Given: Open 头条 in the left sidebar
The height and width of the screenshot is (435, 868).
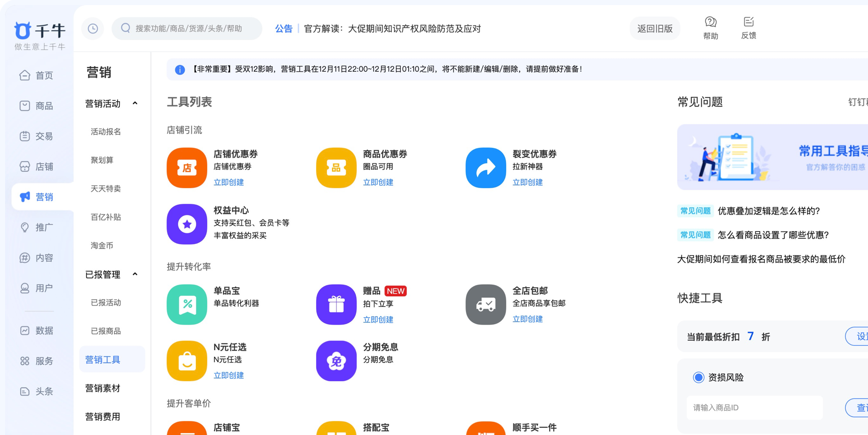Looking at the screenshot, I should pos(37,391).
